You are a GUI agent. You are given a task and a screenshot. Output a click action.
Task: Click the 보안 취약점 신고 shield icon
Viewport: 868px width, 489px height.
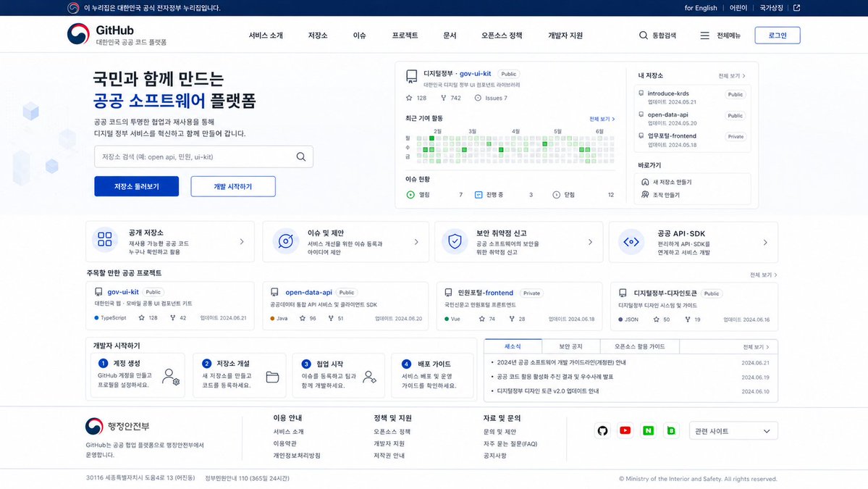[455, 241]
